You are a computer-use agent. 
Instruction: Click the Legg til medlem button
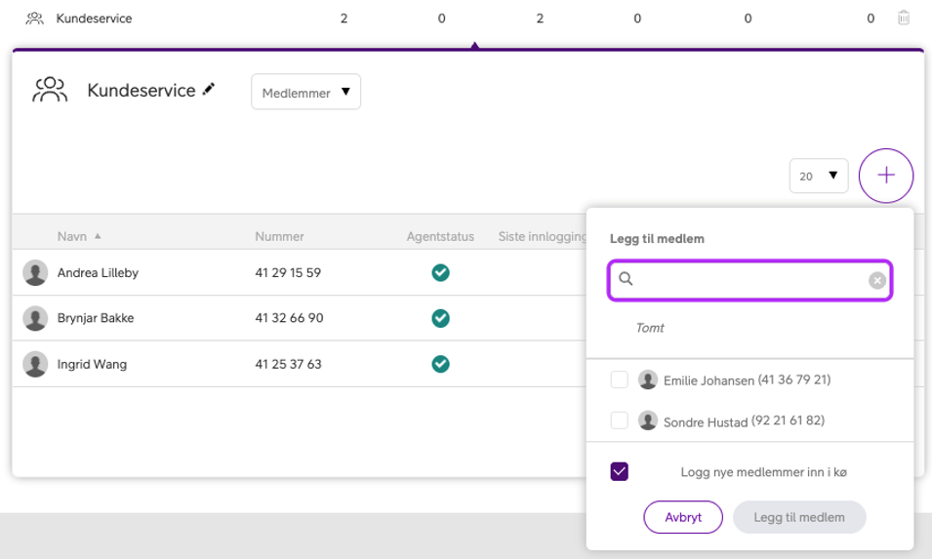(x=798, y=517)
